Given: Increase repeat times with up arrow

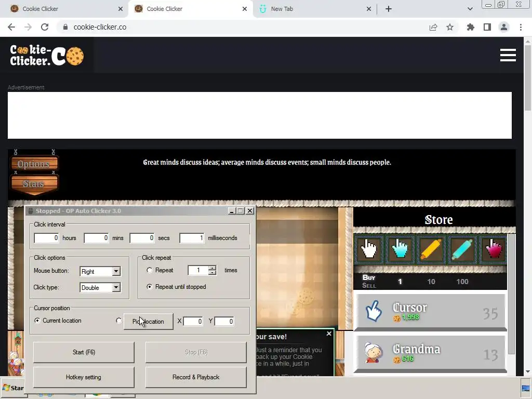Looking at the screenshot, I should point(212,268).
